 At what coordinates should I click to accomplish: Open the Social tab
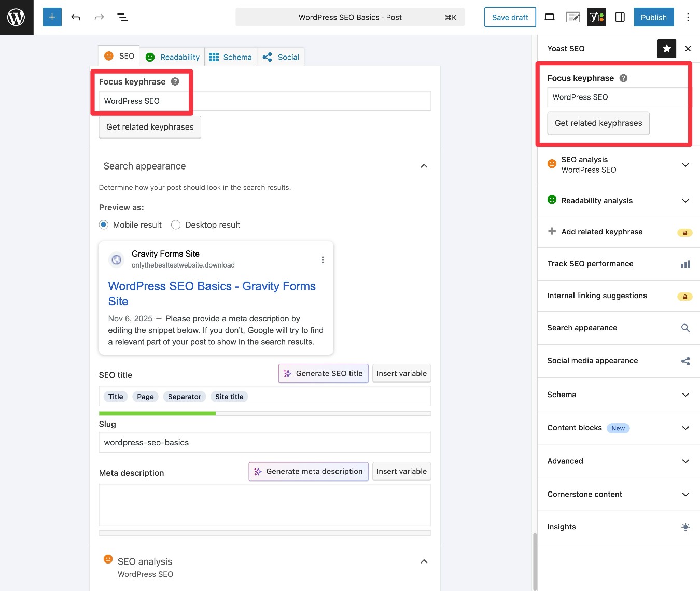[x=281, y=57]
